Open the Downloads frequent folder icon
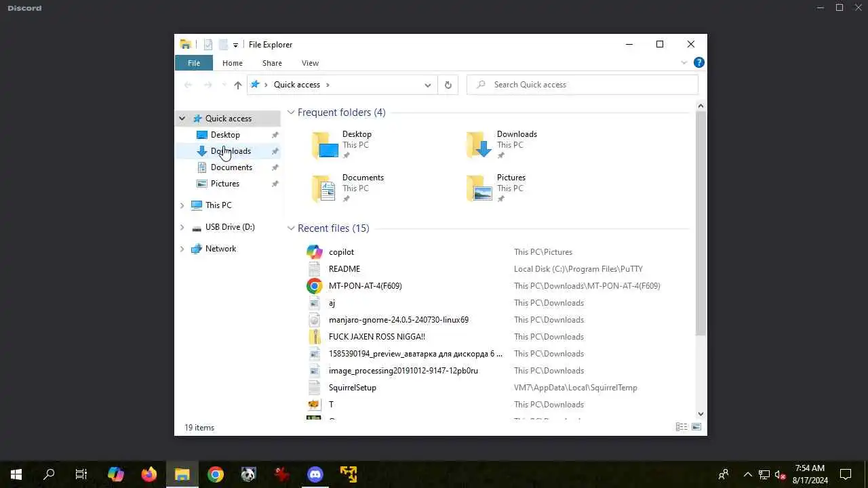Image resolution: width=868 pixels, height=488 pixels. [x=479, y=145]
